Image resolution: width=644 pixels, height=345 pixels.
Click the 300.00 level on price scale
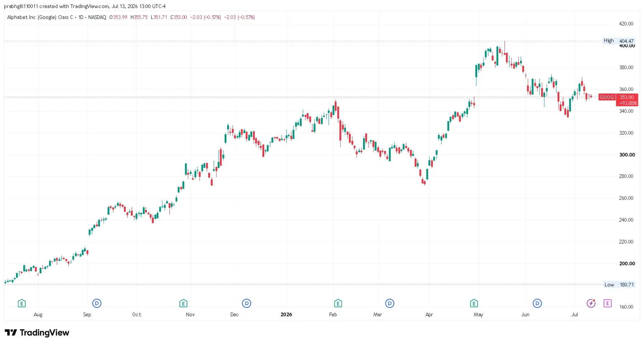point(627,155)
